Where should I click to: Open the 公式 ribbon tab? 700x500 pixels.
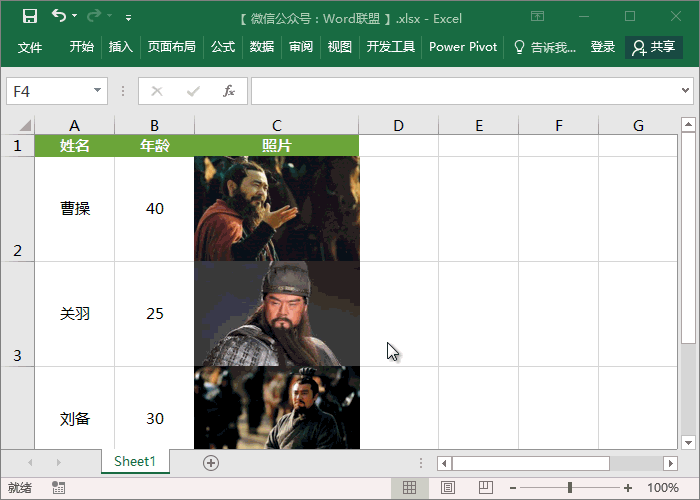point(222,47)
